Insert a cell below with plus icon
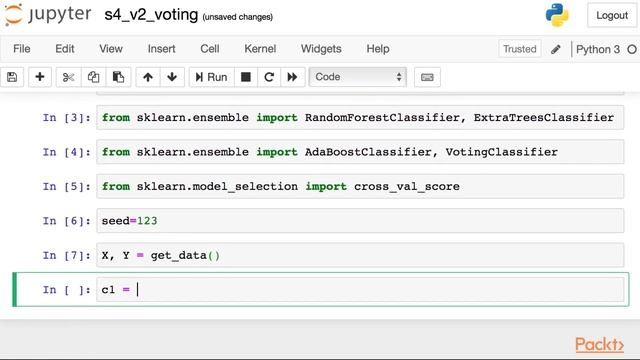The width and height of the screenshot is (640, 360). 40,77
